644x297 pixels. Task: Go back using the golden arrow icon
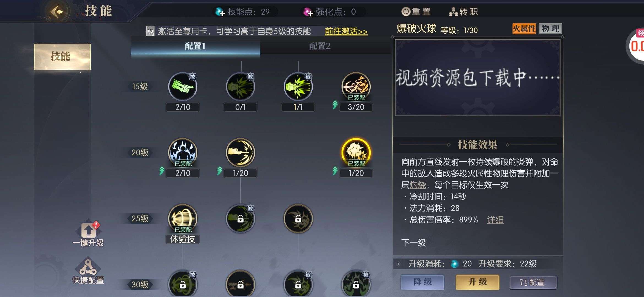(57, 12)
